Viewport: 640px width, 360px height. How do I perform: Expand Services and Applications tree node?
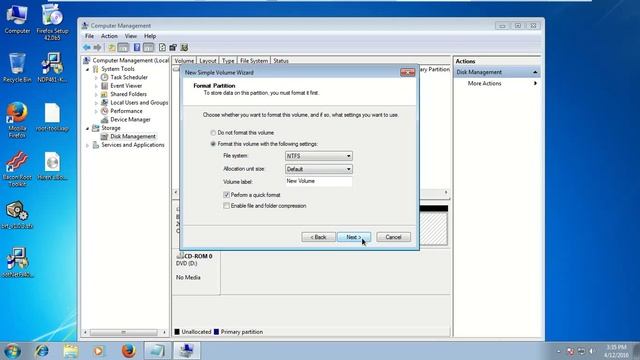pyautogui.click(x=87, y=145)
